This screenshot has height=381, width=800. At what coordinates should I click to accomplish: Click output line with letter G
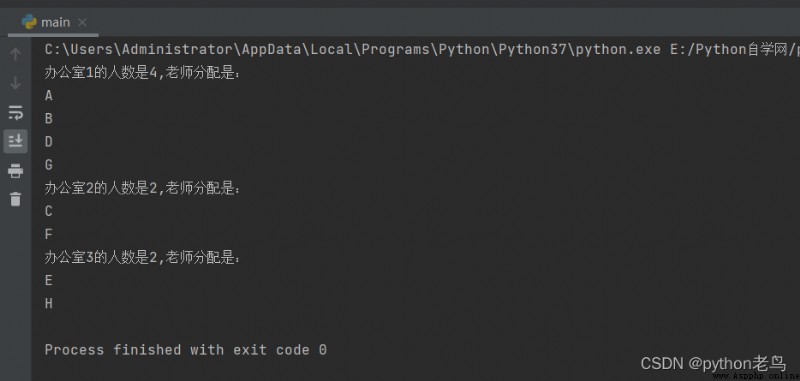(49, 165)
